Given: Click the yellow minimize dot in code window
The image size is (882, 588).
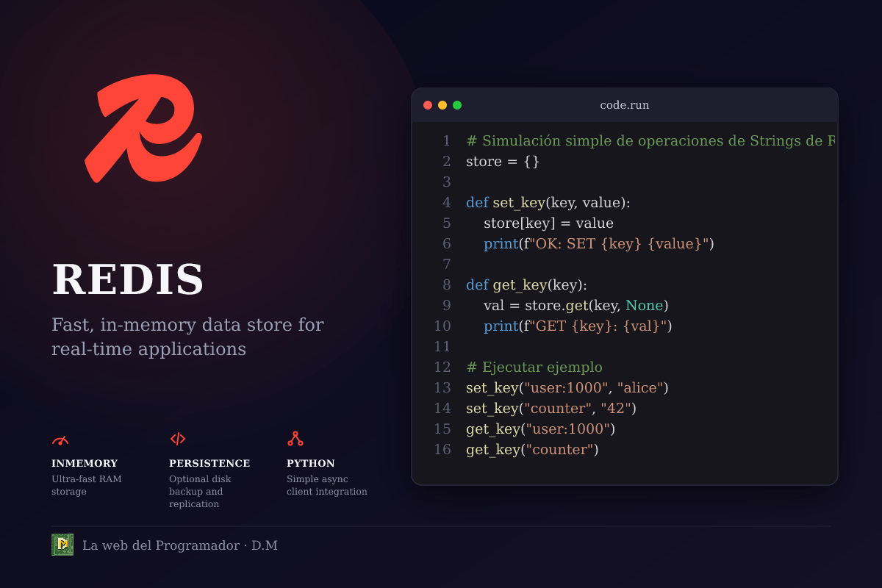Looking at the screenshot, I should click(442, 105).
